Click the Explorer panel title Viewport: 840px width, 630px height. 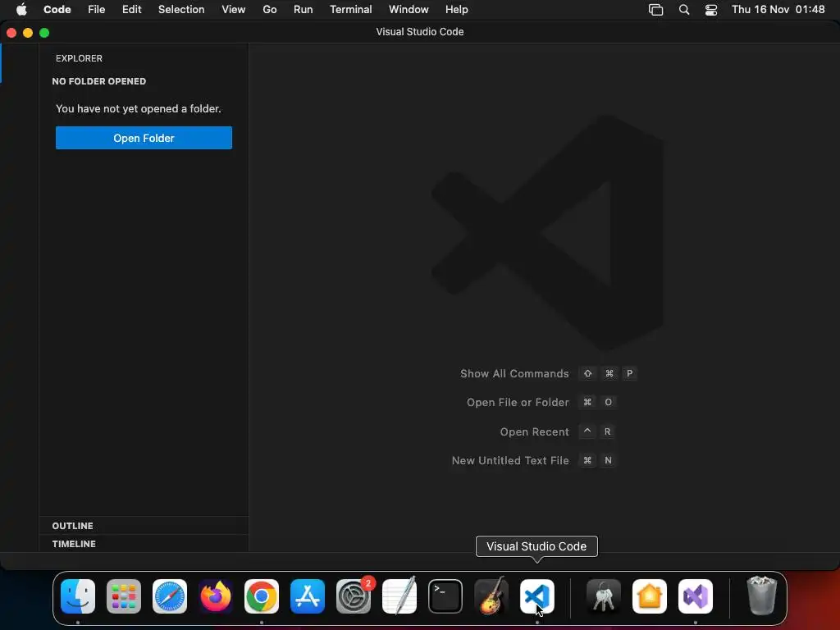click(x=79, y=58)
